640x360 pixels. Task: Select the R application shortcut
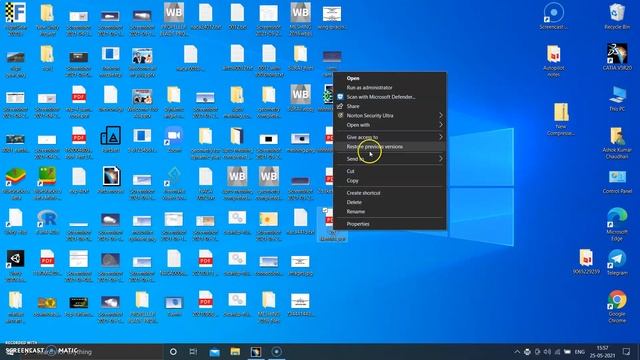point(47,222)
